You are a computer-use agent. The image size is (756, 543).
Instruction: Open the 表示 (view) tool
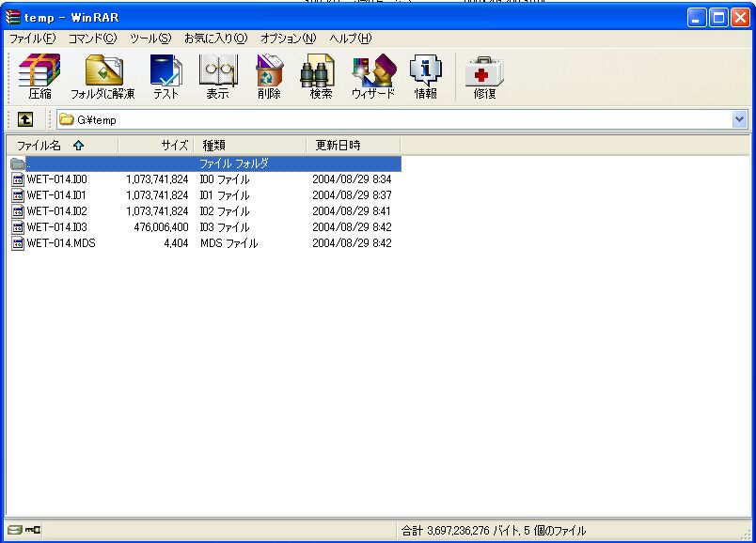pyautogui.click(x=218, y=77)
